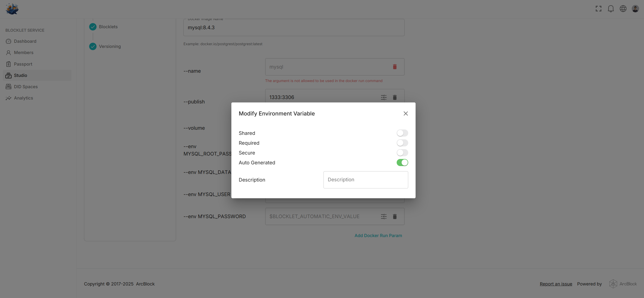Delete the --name mysql parameter
Image resolution: width=644 pixels, height=298 pixels.
coord(394,67)
